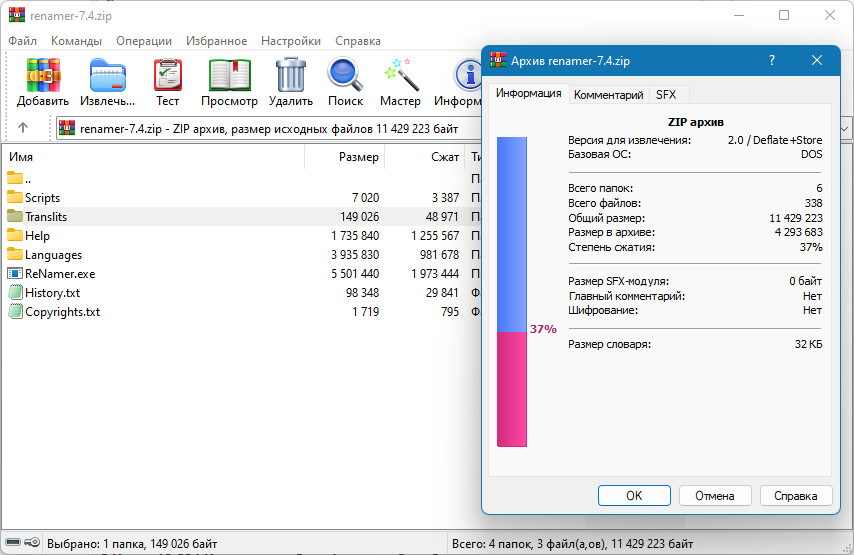Click the Поиск magnifier icon
854x555 pixels.
pyautogui.click(x=345, y=75)
